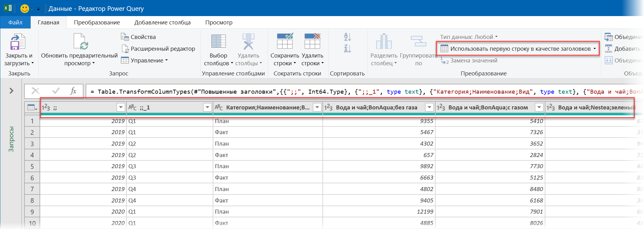Select cell with value 12199

[x=379, y=212]
